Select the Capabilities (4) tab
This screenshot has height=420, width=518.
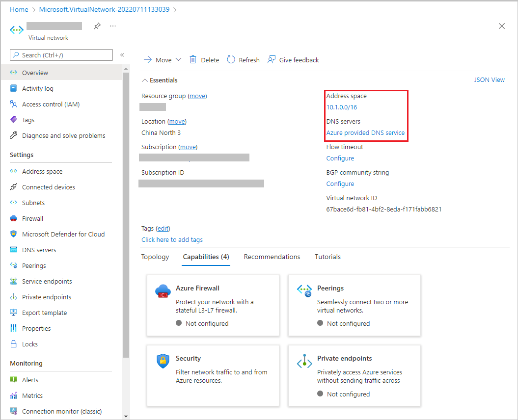pos(206,257)
